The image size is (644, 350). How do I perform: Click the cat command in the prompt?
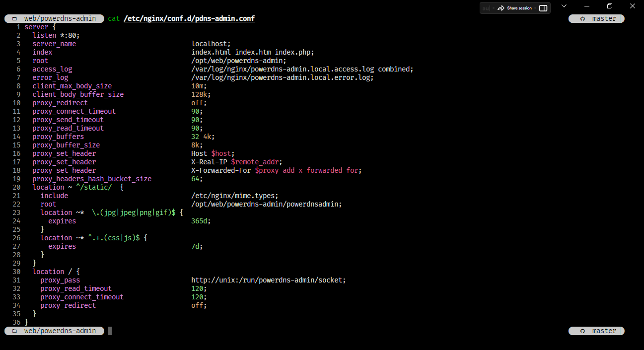114,18
